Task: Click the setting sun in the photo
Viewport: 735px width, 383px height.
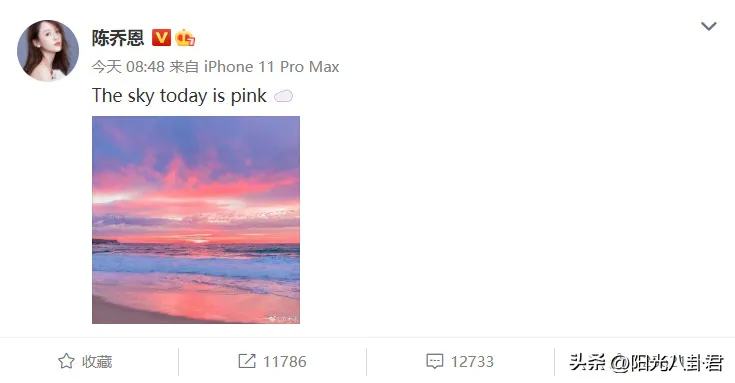Action: pyautogui.click(x=199, y=240)
